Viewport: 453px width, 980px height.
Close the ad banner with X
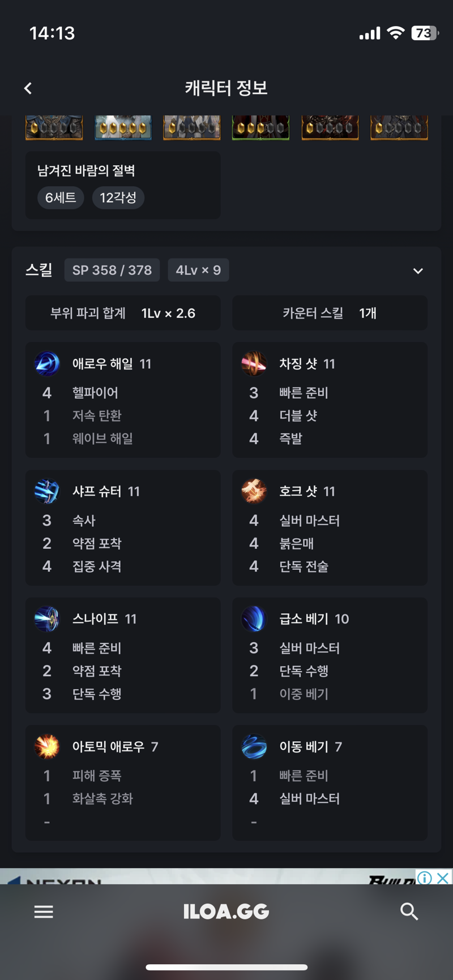tap(443, 878)
